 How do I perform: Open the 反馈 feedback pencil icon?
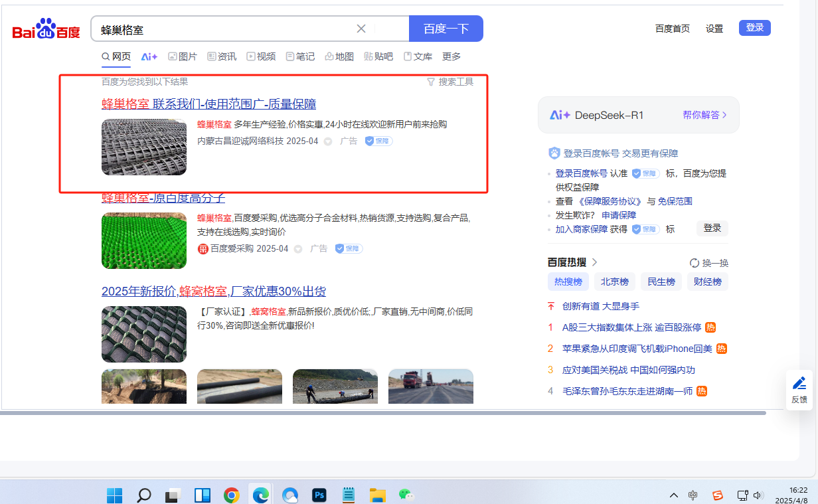click(799, 383)
